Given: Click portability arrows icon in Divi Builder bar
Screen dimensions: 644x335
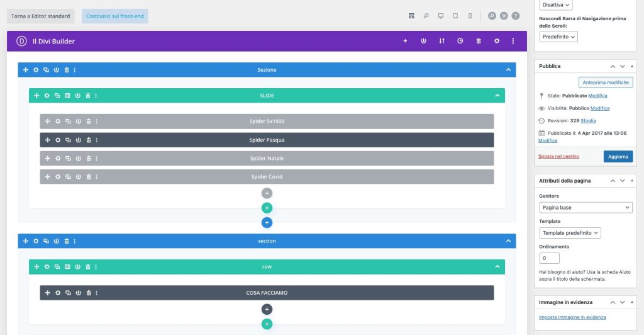Looking at the screenshot, I should [441, 41].
